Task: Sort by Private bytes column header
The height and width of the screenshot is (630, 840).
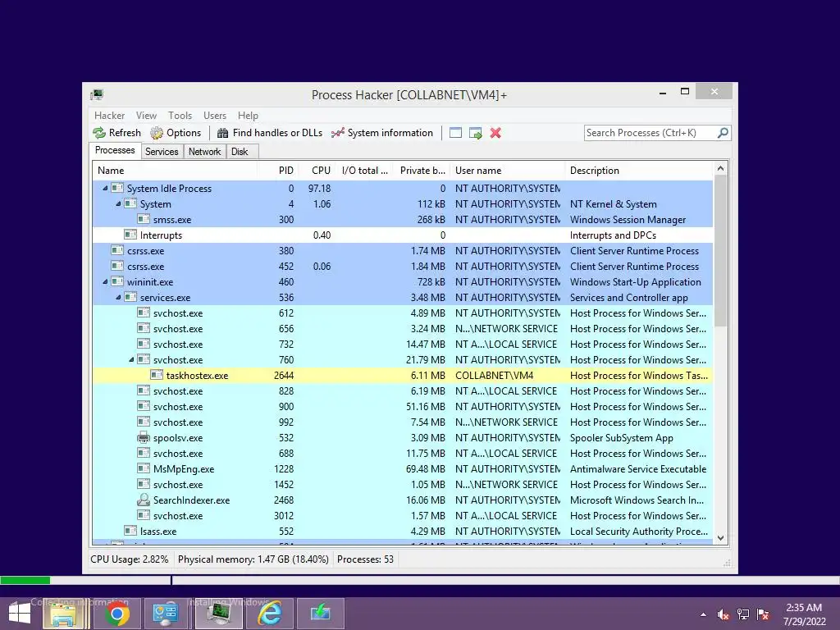Action: 422,171
